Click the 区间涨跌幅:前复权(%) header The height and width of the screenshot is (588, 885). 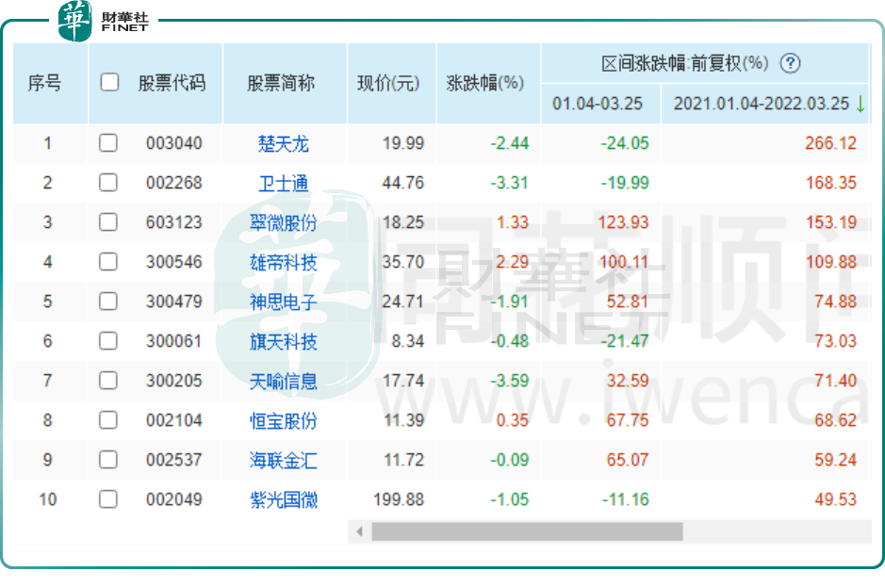[684, 63]
